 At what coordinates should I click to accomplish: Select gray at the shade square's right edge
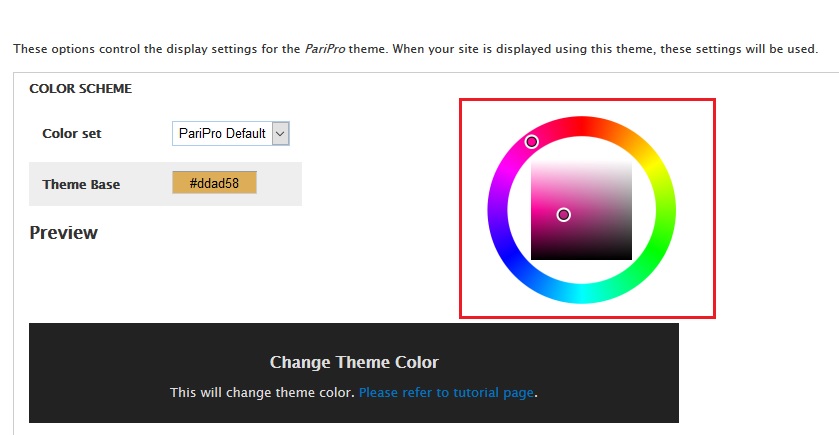[x=629, y=210]
